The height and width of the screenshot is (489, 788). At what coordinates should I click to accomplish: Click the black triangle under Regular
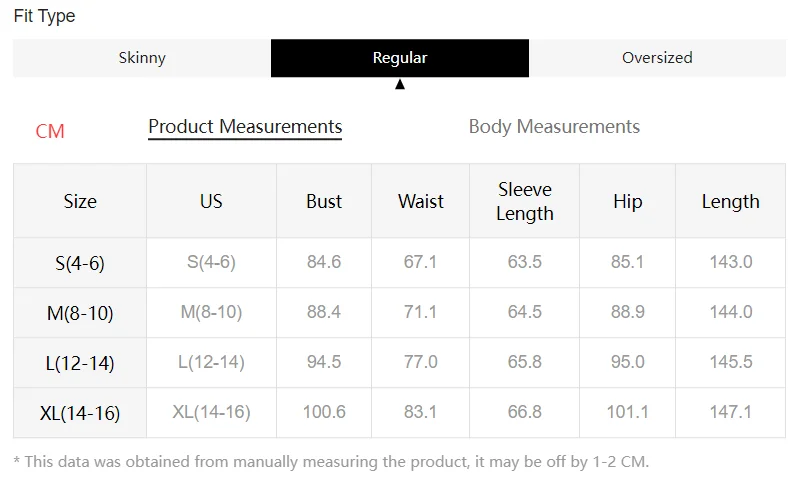click(400, 84)
